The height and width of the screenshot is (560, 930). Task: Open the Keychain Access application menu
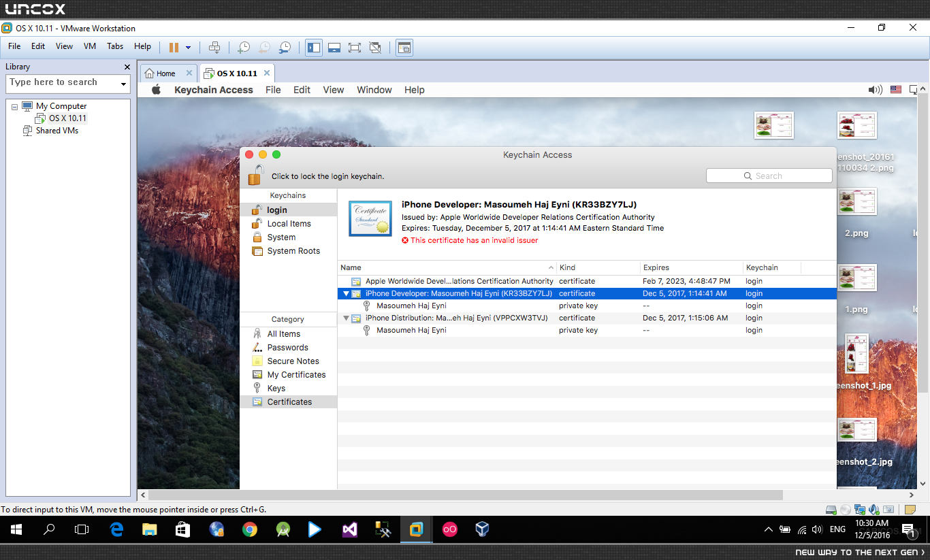point(214,90)
